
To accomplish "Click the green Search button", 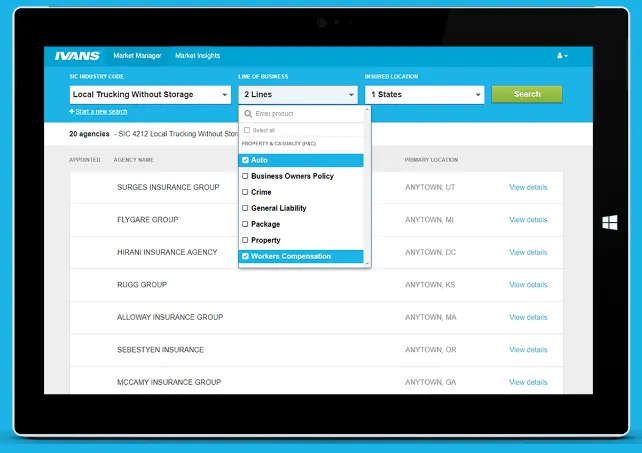I will [x=527, y=94].
